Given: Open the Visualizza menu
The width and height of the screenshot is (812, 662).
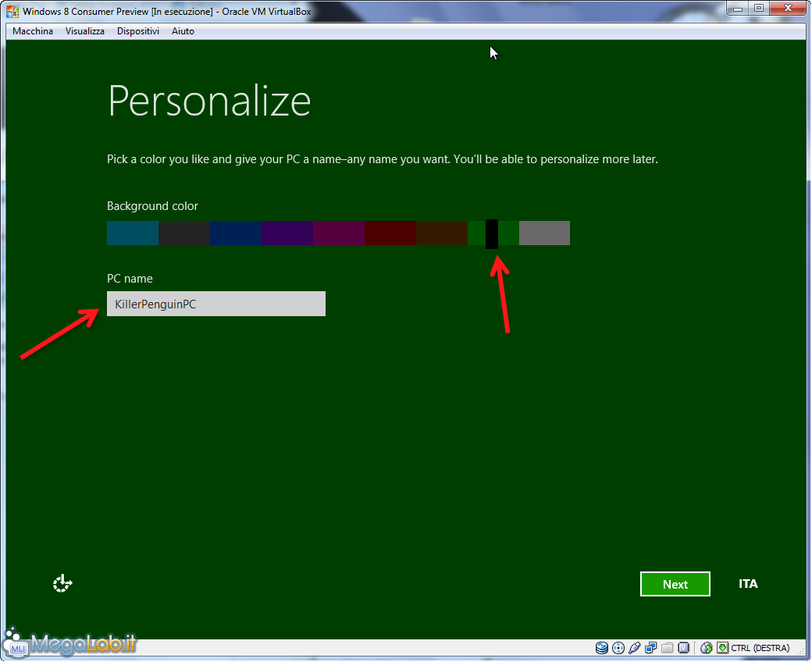Looking at the screenshot, I should click(x=85, y=31).
